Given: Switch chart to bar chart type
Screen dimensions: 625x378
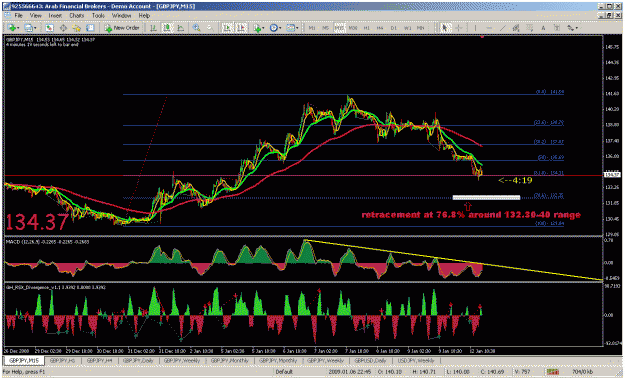Looking at the screenshot, I should [x=153, y=28].
